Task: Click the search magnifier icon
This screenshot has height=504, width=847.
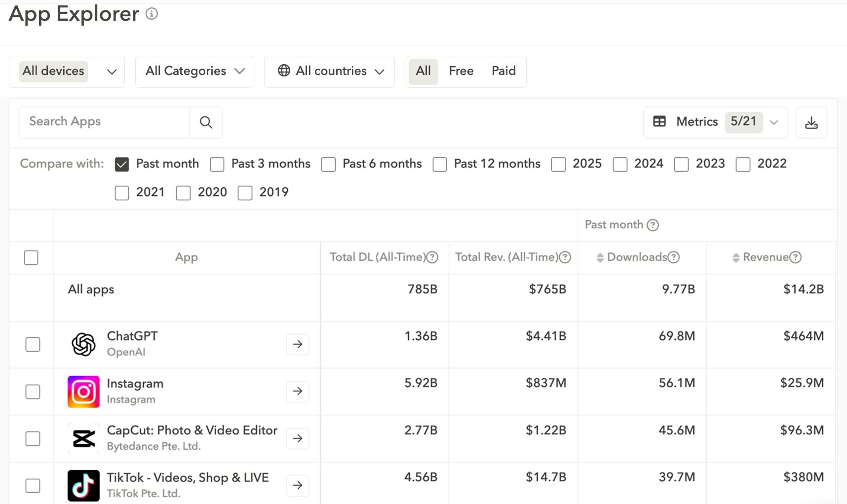Action: pos(206,122)
